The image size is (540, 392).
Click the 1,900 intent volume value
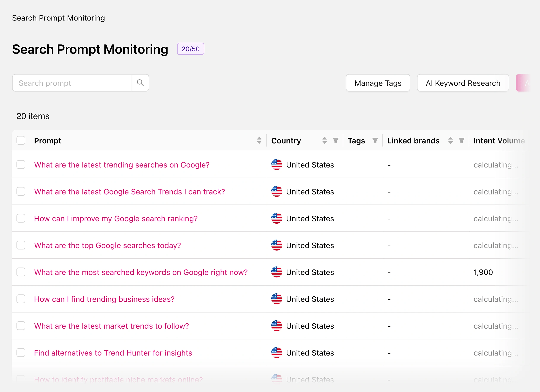(x=483, y=272)
